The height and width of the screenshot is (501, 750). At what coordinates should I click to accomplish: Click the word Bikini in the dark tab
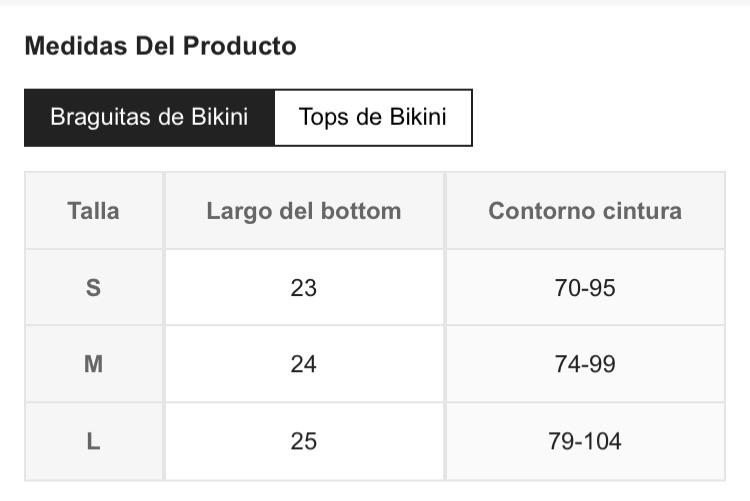(x=220, y=117)
